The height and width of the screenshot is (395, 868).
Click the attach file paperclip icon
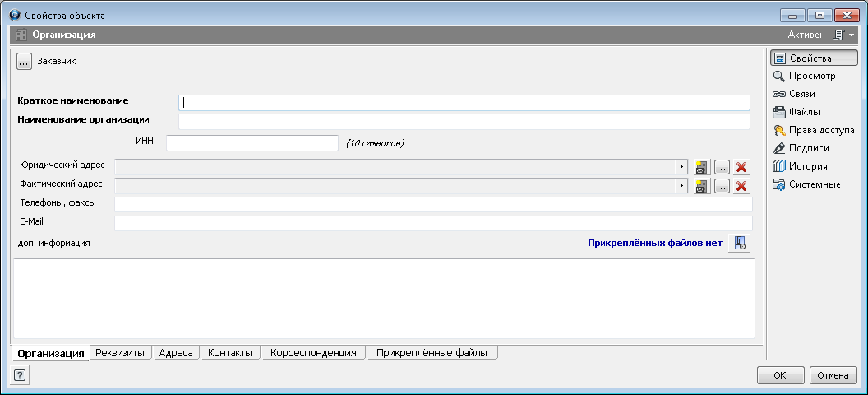point(740,243)
